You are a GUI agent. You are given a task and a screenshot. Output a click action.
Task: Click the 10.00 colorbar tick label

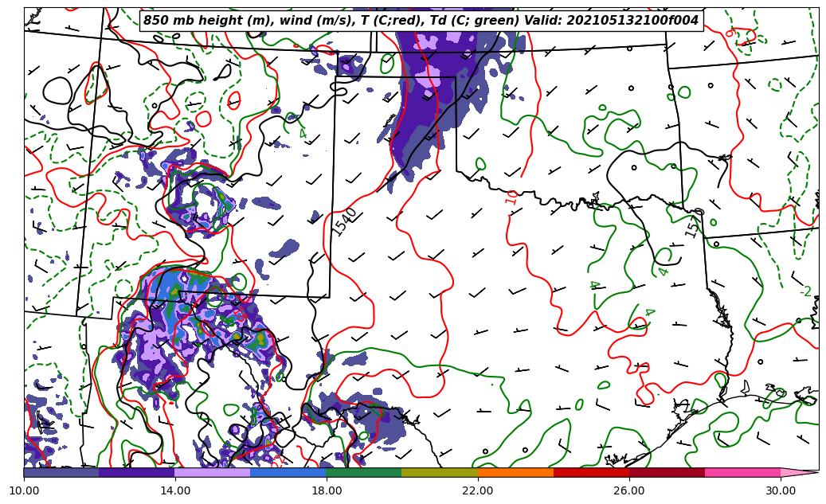pyautogui.click(x=24, y=490)
